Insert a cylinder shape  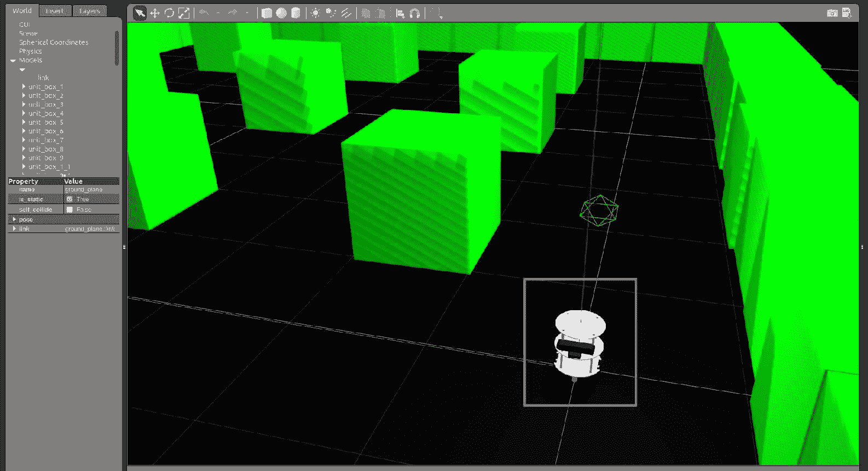coord(296,13)
